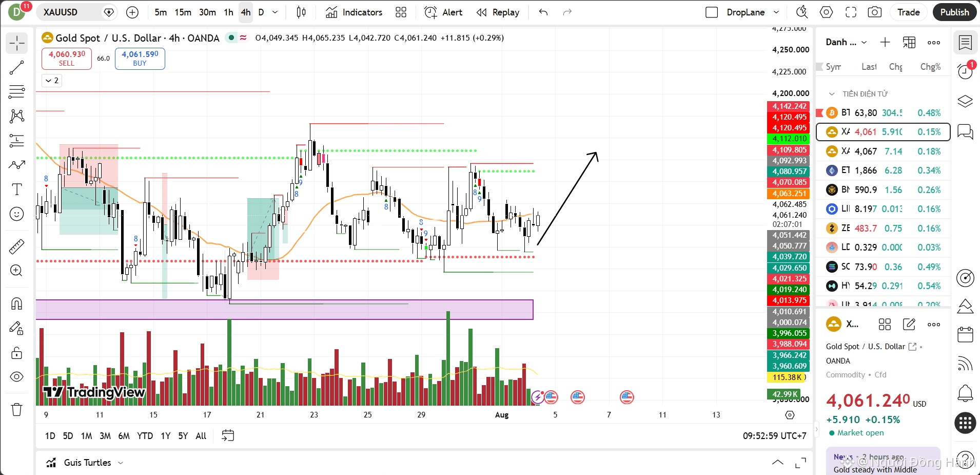This screenshot has height=475, width=980.
Task: Lock all drawing tools
Action: [x=17, y=353]
